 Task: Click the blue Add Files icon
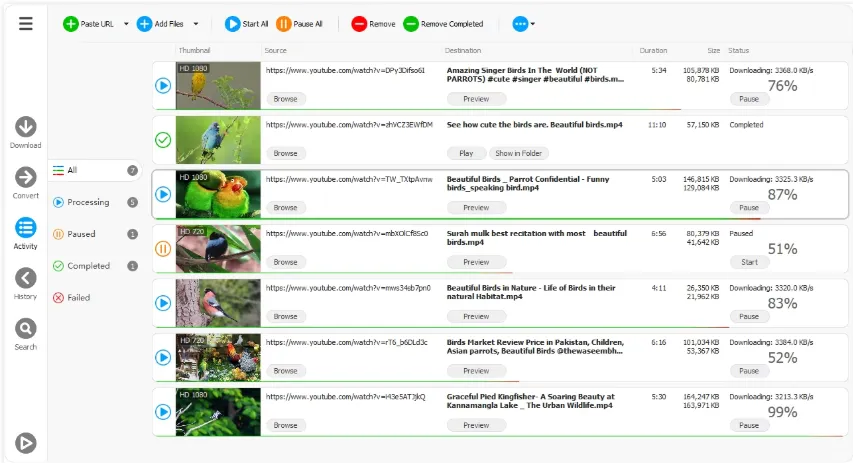click(x=144, y=24)
